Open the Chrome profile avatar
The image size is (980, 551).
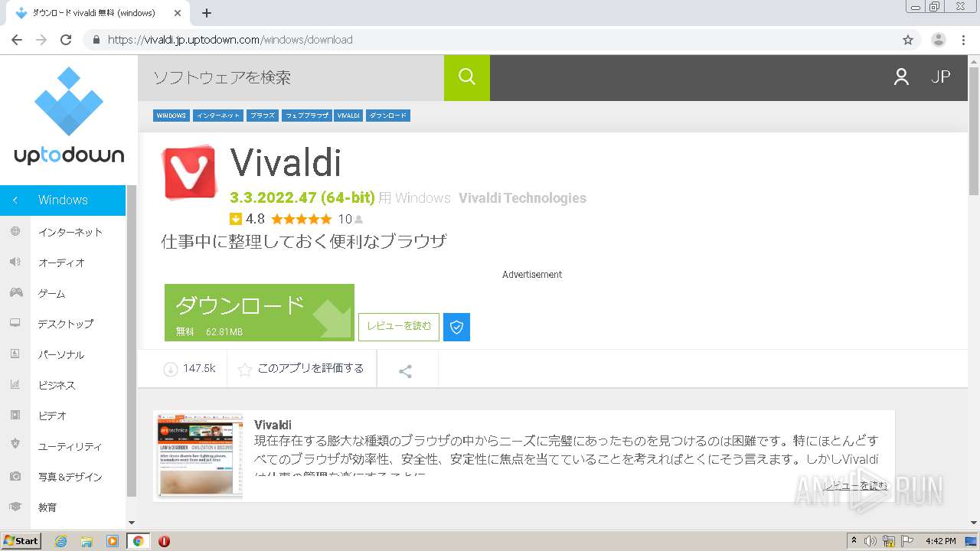pos(939,40)
